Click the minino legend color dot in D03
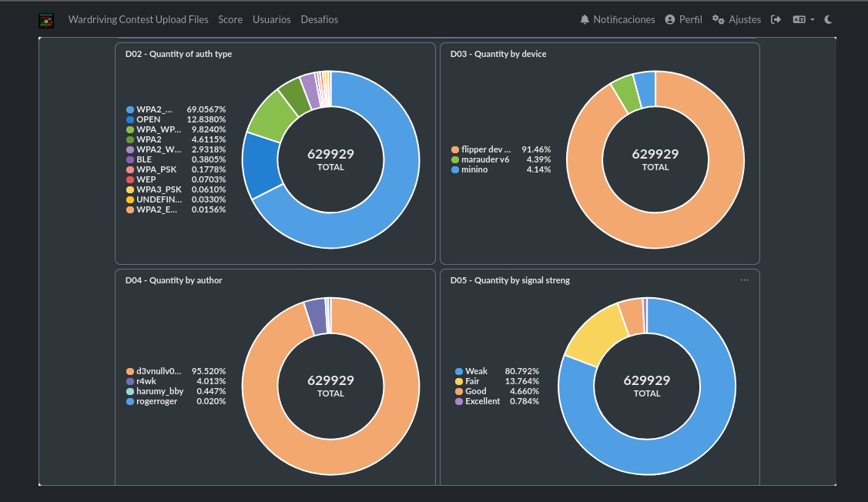868x502 pixels. point(455,169)
